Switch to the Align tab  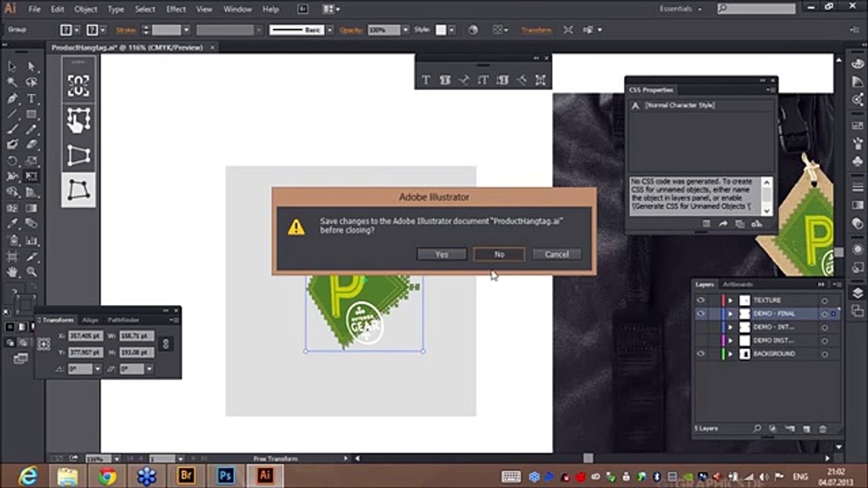pos(90,320)
